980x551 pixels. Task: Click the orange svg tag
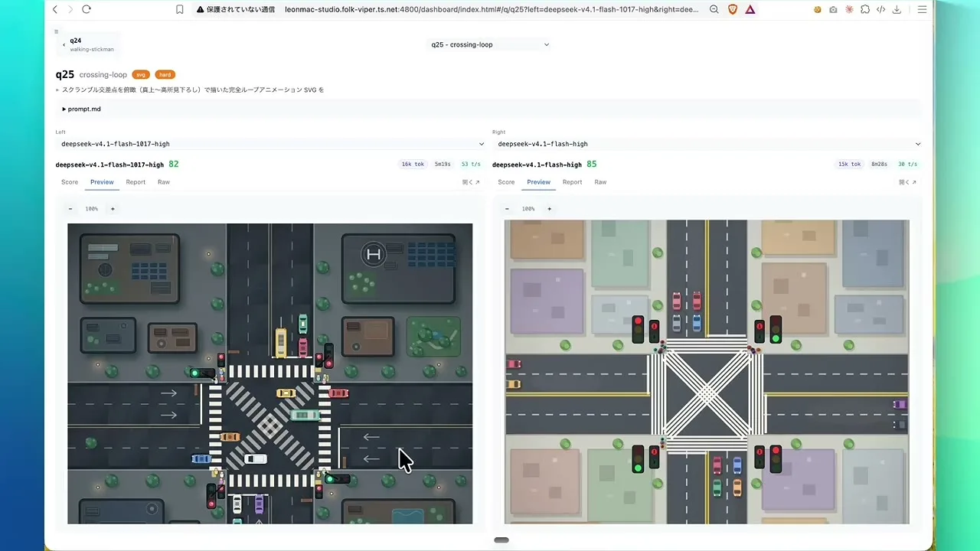[141, 75]
